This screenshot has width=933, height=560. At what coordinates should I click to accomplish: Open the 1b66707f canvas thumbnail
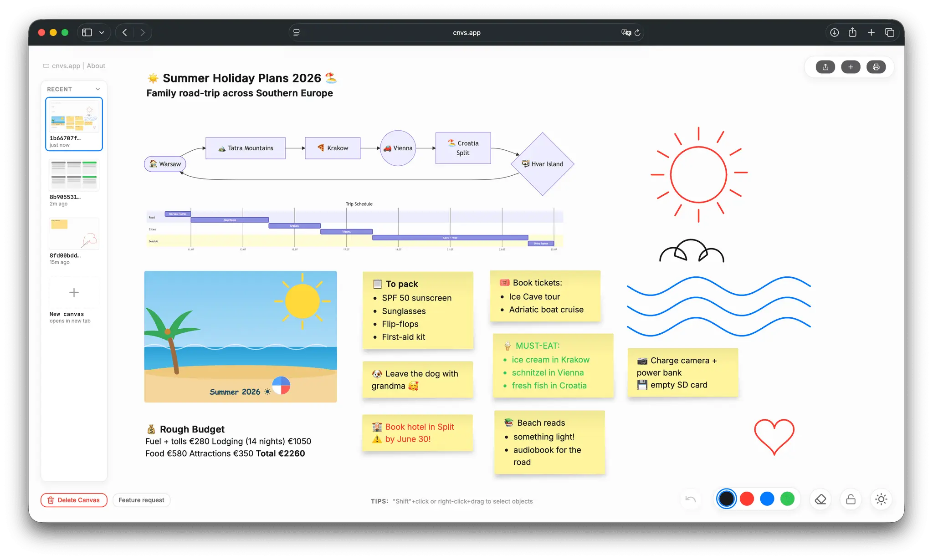74,124
